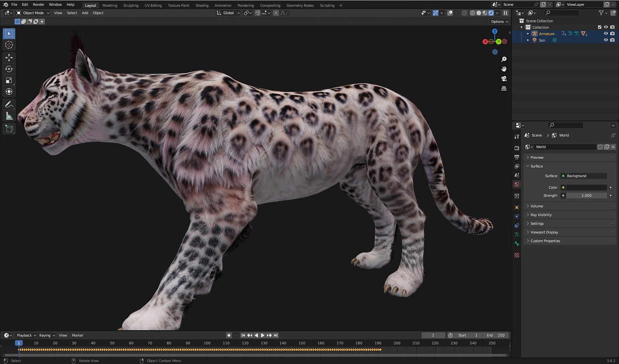Viewport: 619px width, 364px height.
Task: Choose the 3D Cursor tool
Action: 9,45
